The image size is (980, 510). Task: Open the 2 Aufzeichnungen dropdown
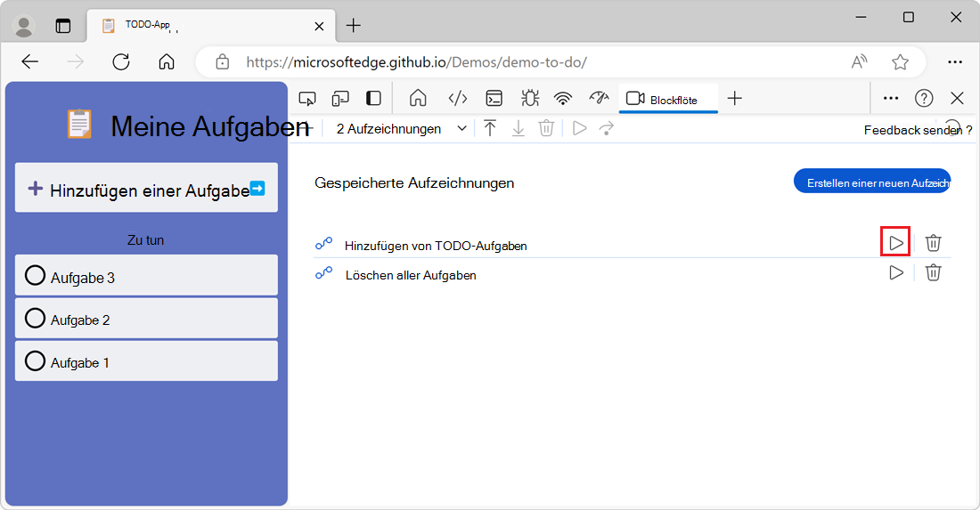click(x=401, y=128)
